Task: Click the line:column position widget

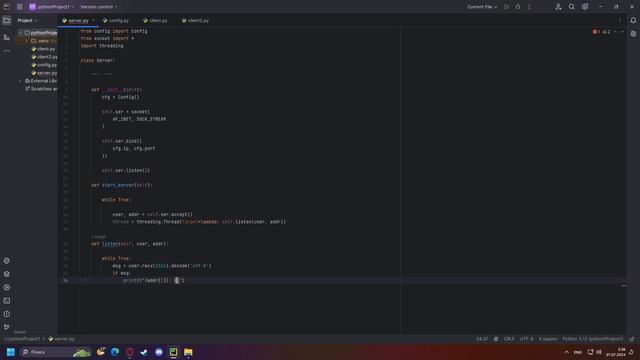Action: (x=482, y=339)
